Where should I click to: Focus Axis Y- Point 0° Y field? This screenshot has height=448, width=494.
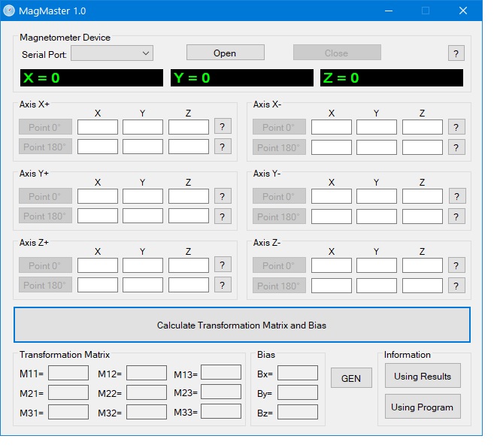click(377, 196)
